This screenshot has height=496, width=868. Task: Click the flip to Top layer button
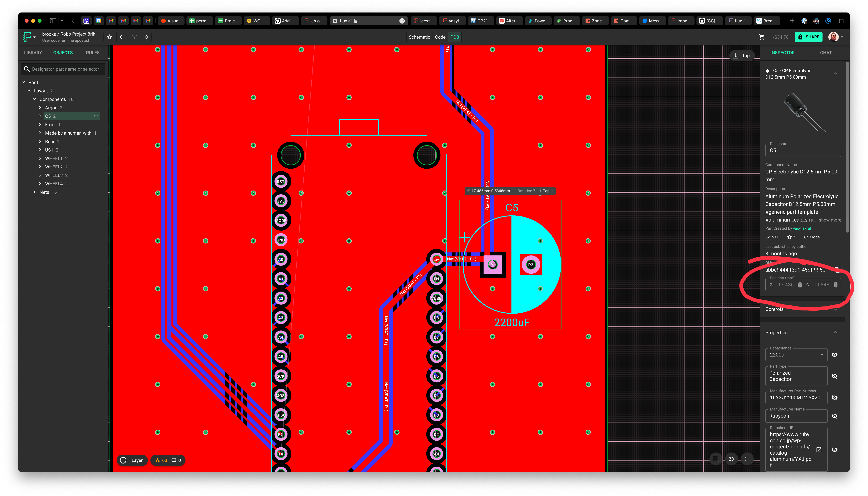click(742, 56)
